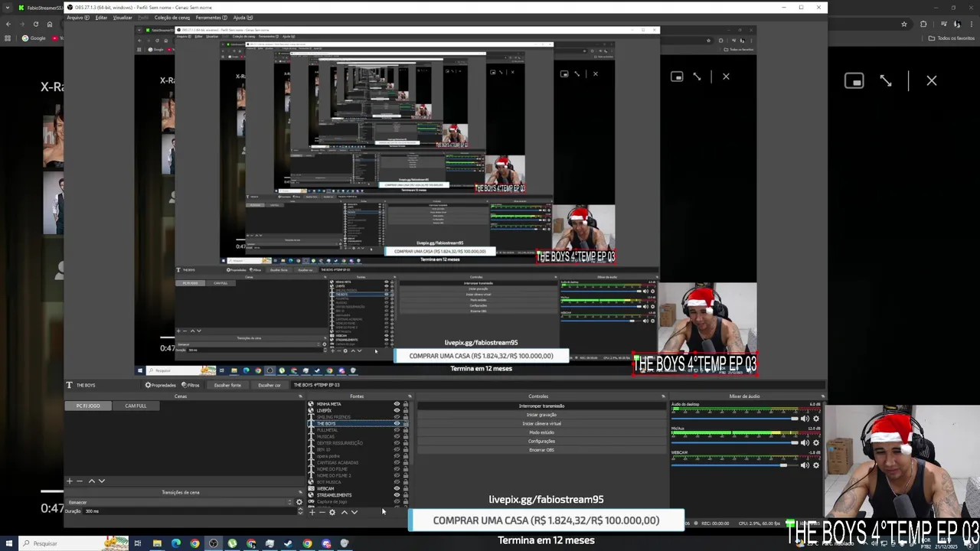Open Configurações from Controles
980x551 pixels.
point(541,441)
